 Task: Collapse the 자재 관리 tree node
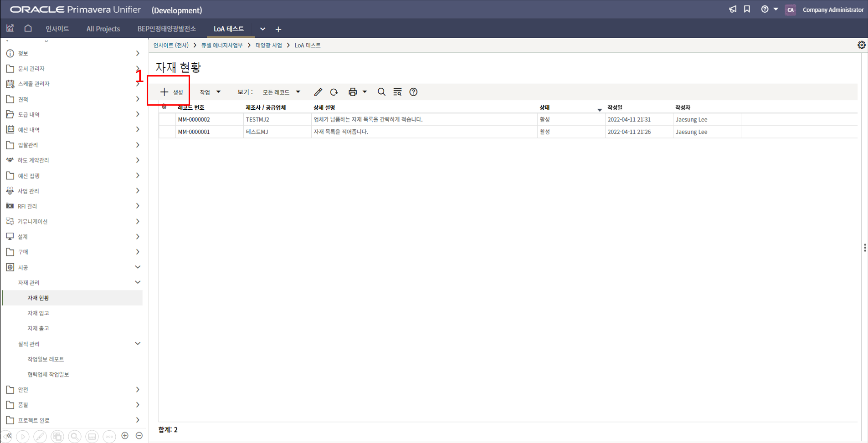coord(138,282)
